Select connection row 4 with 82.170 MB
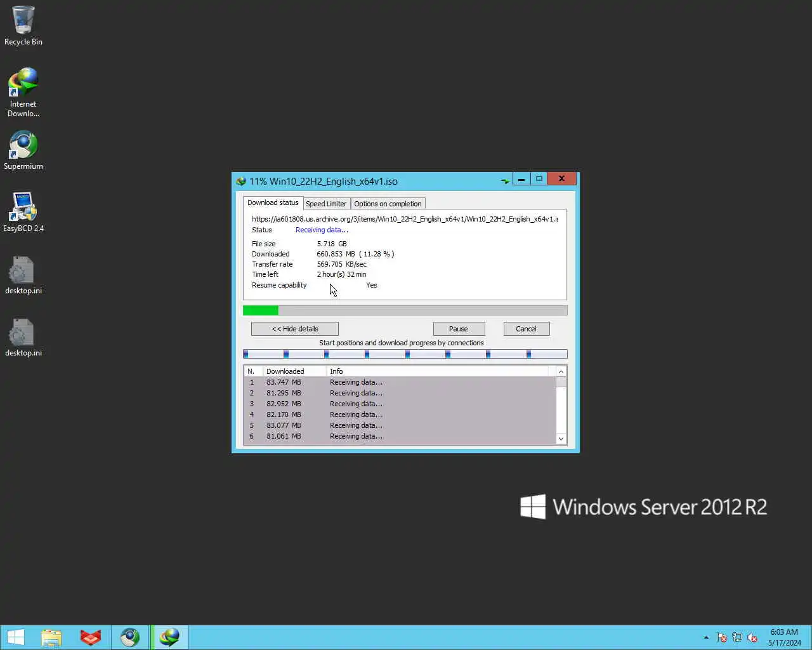812x650 pixels. click(400, 415)
